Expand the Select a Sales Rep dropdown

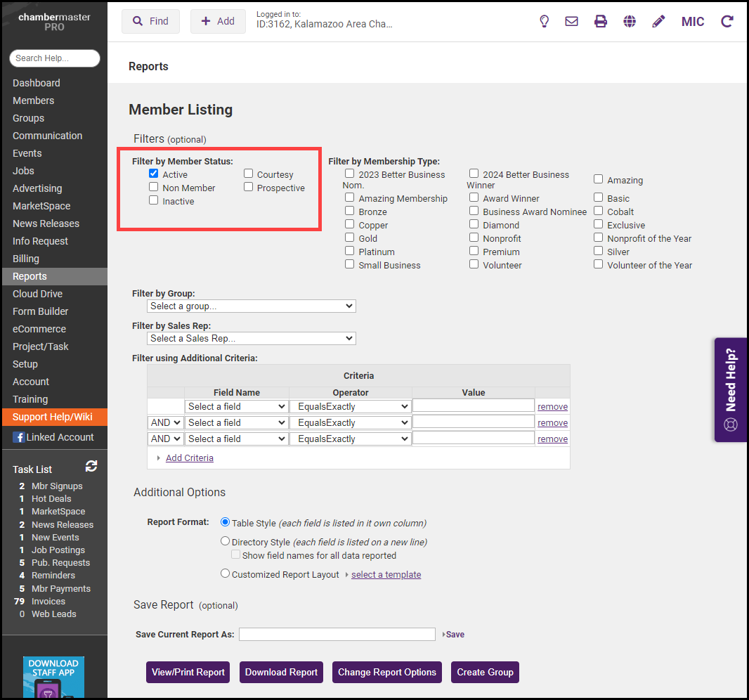(252, 338)
